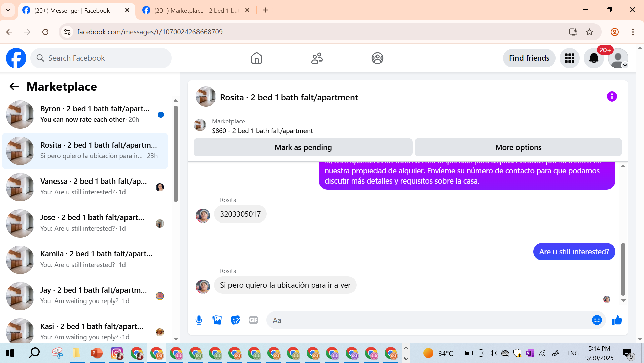Open Jay's conversation in the chat list

(85, 296)
